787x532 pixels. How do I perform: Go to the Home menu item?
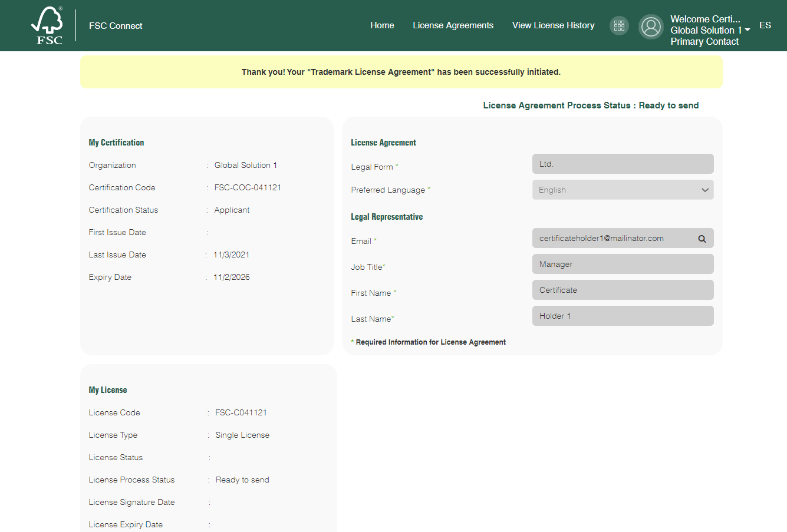pos(382,25)
